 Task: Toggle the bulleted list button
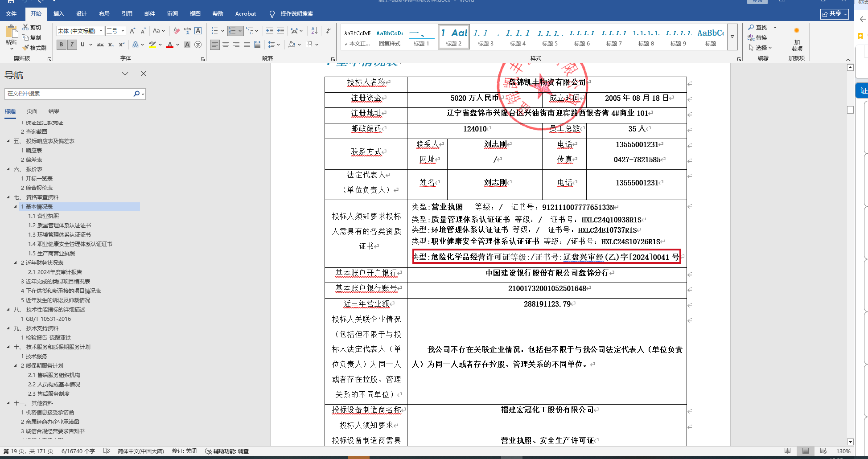pyautogui.click(x=215, y=31)
